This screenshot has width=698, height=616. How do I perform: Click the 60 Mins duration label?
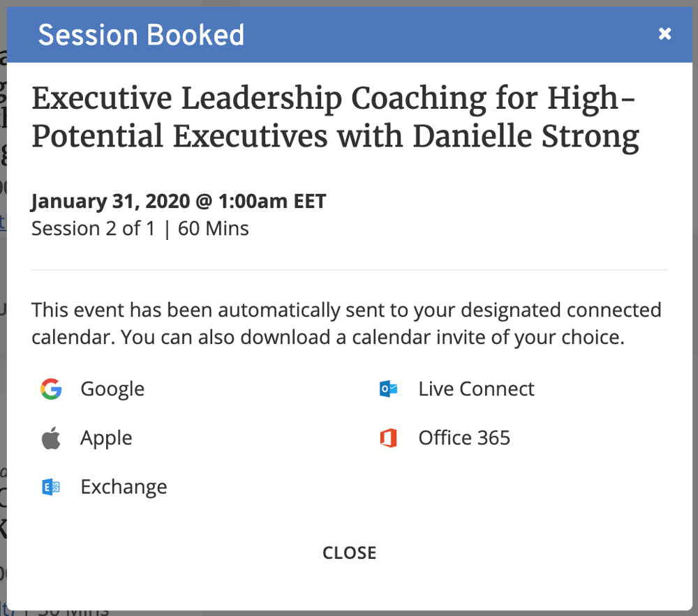[213, 229]
